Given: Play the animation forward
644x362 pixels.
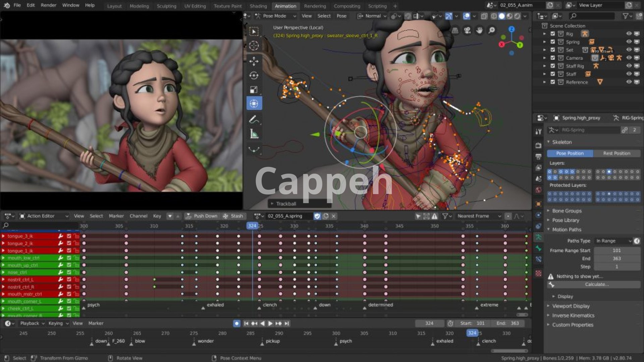Looking at the screenshot, I should tap(270, 323).
